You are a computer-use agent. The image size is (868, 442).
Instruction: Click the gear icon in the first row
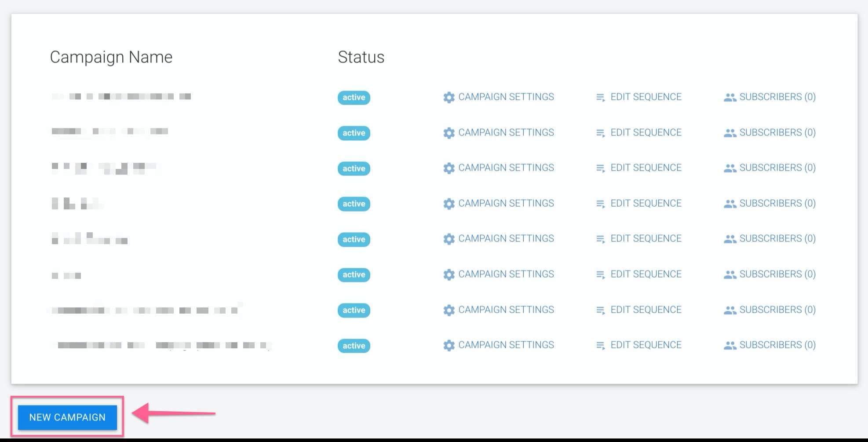point(449,97)
